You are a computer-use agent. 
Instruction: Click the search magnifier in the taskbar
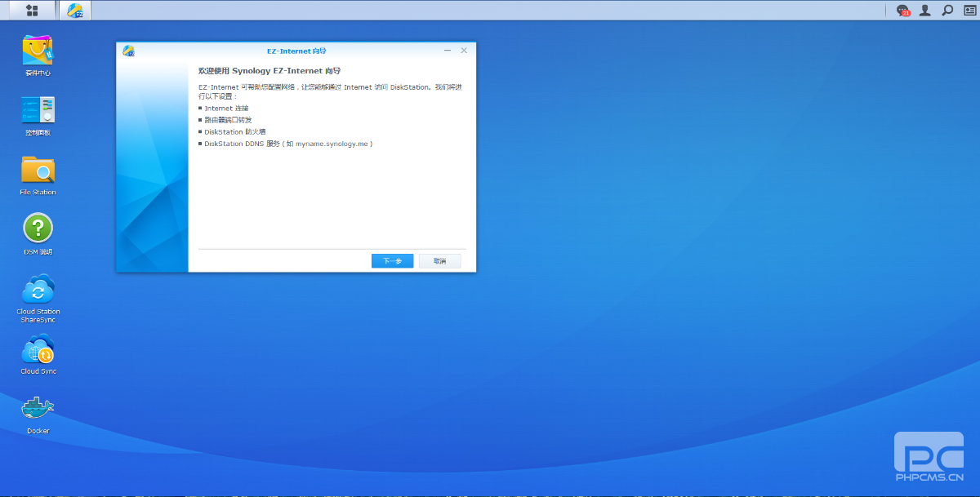coord(947,11)
